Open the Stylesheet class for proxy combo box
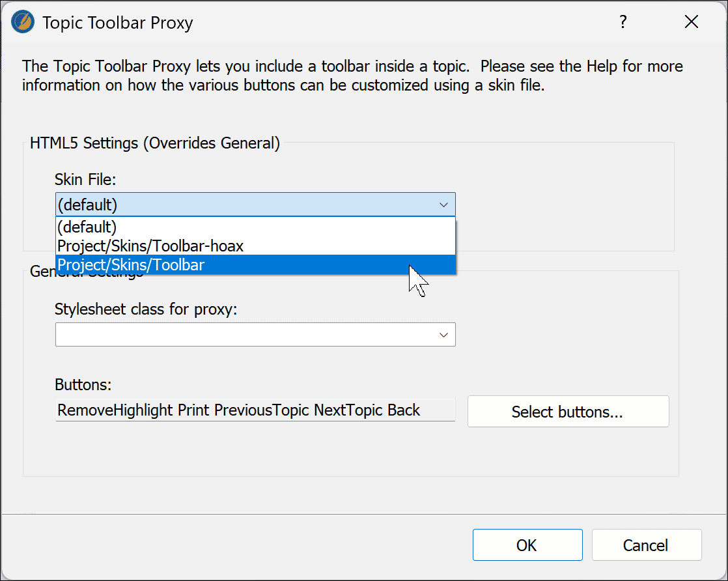Image resolution: width=728 pixels, height=581 pixels. click(254, 334)
